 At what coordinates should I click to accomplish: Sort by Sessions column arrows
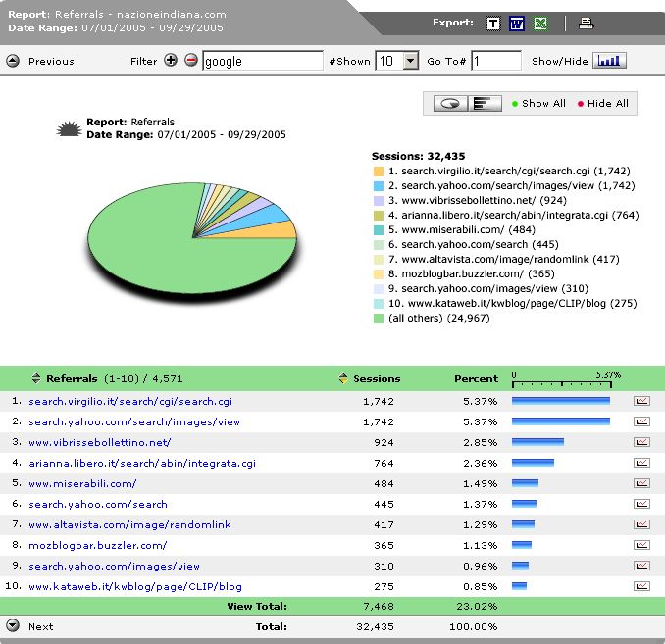pos(342,378)
